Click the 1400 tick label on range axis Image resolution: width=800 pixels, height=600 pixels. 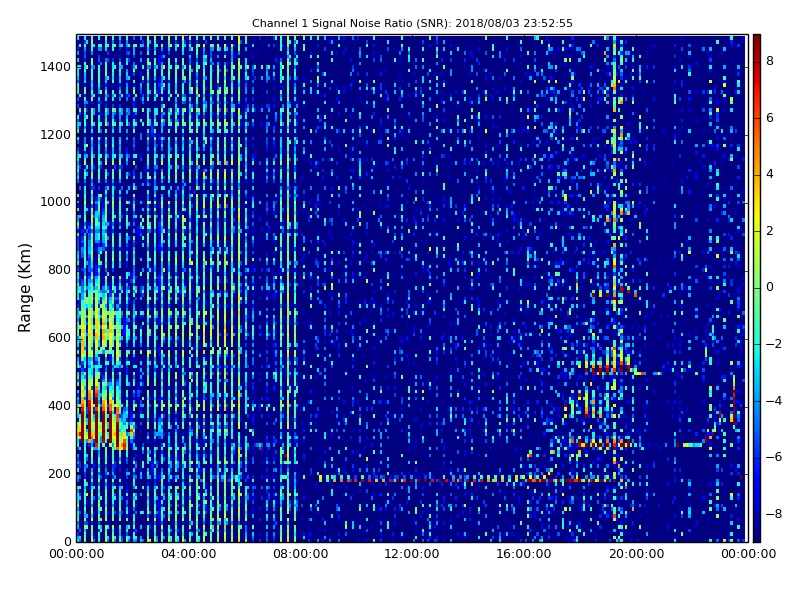[56, 67]
